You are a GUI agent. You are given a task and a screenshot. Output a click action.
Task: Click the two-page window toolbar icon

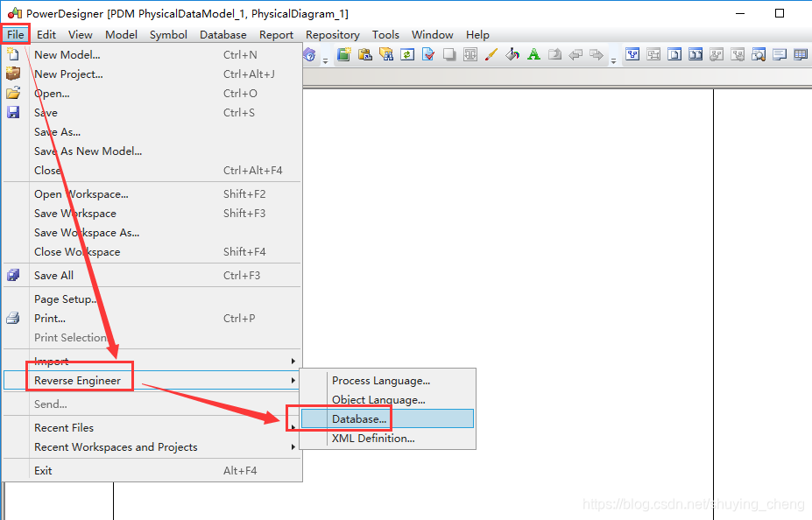tap(695, 54)
